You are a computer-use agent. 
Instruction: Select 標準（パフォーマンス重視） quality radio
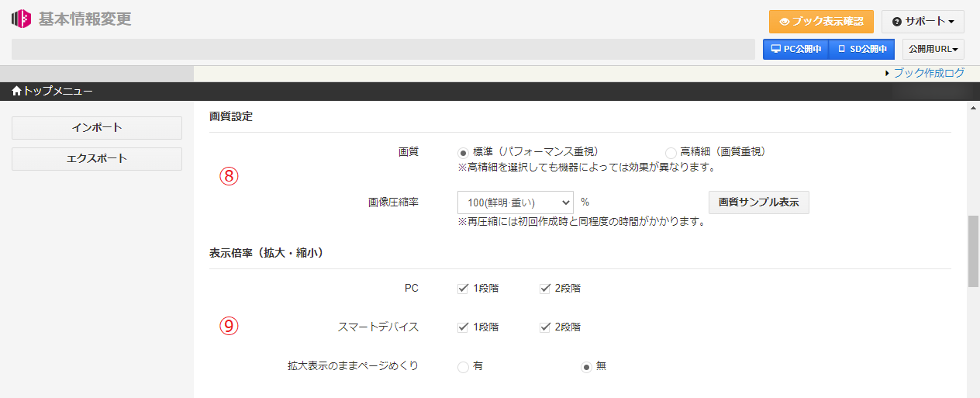464,153
